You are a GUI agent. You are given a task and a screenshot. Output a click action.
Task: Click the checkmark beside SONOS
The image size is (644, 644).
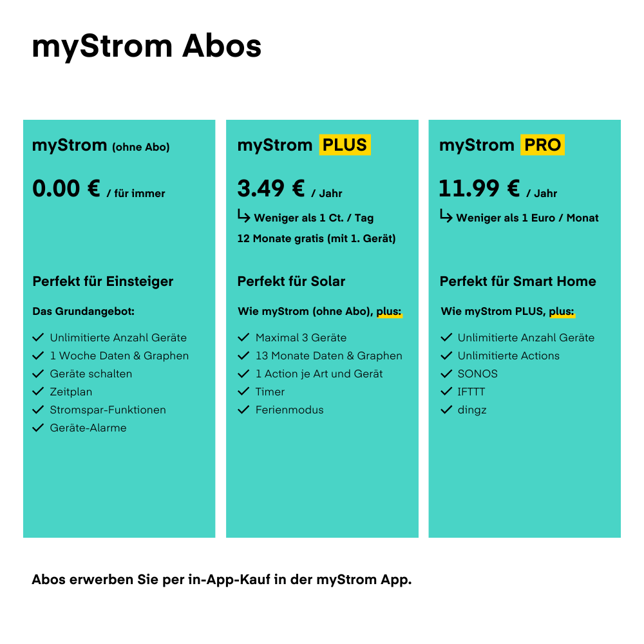(446, 374)
